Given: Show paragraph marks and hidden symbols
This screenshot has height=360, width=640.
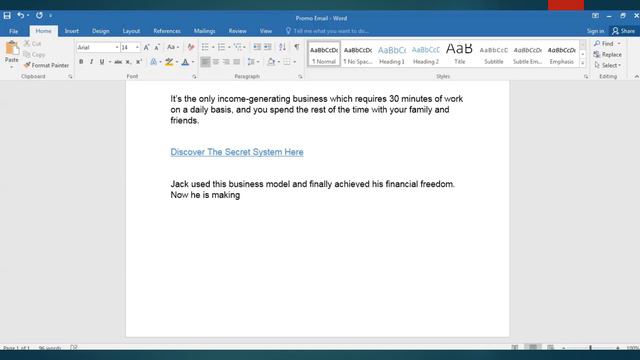Looking at the screenshot, I should point(297,47).
